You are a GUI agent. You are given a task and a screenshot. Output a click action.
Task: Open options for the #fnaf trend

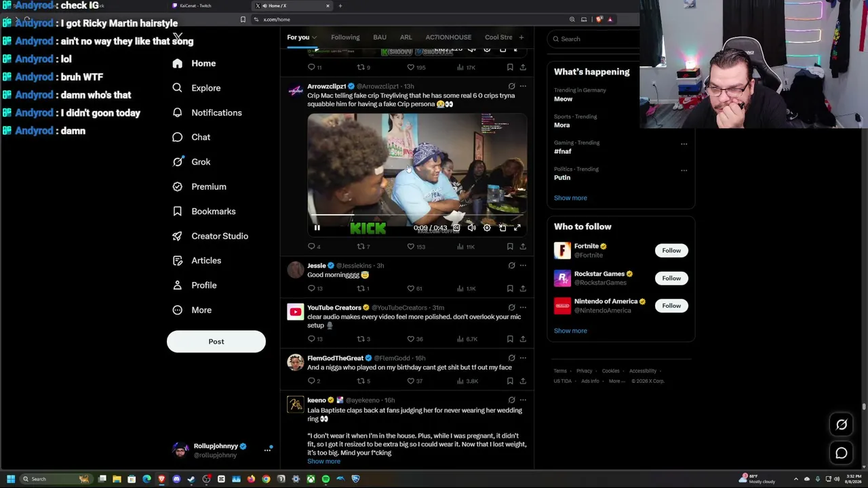tap(684, 144)
